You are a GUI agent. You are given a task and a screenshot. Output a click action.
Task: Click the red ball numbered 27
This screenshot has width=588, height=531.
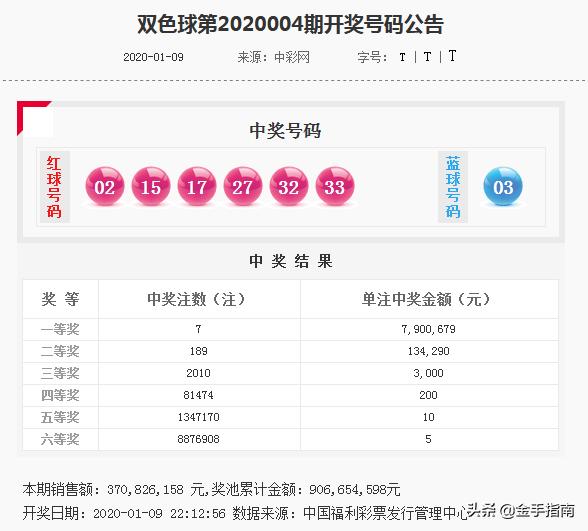coord(243,186)
